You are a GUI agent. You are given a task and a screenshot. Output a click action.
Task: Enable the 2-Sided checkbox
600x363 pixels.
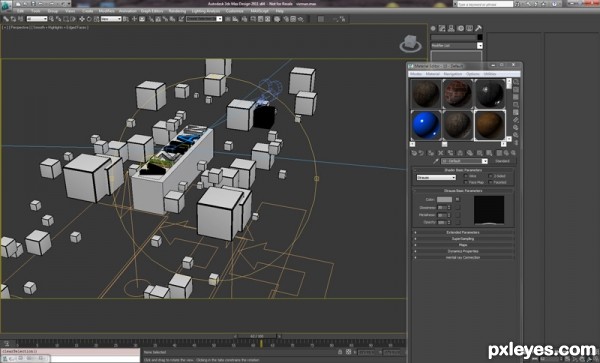coord(490,176)
